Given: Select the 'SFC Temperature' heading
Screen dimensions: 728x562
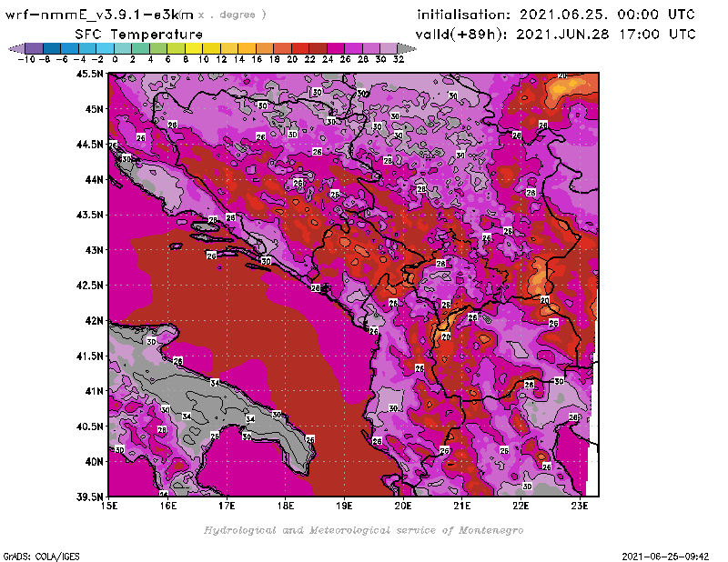Looking at the screenshot, I should (x=139, y=35).
